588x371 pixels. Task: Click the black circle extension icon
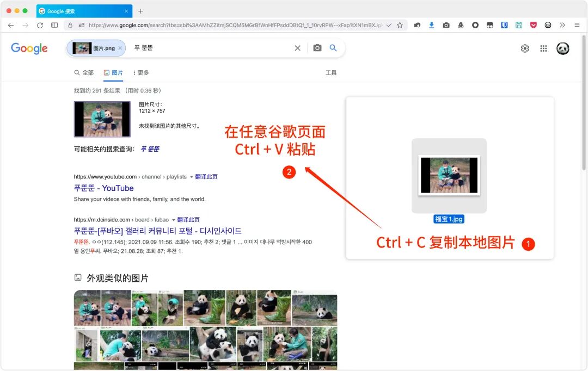click(x=475, y=25)
